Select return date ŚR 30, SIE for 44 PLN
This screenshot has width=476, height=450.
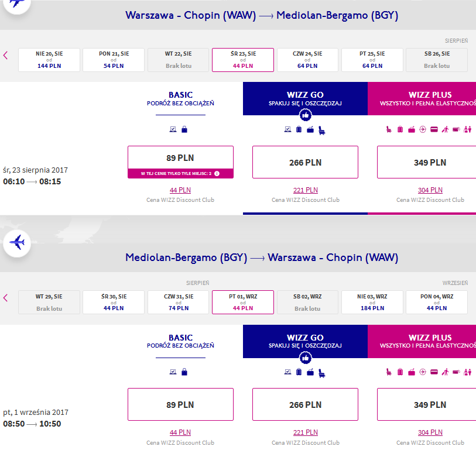(114, 302)
